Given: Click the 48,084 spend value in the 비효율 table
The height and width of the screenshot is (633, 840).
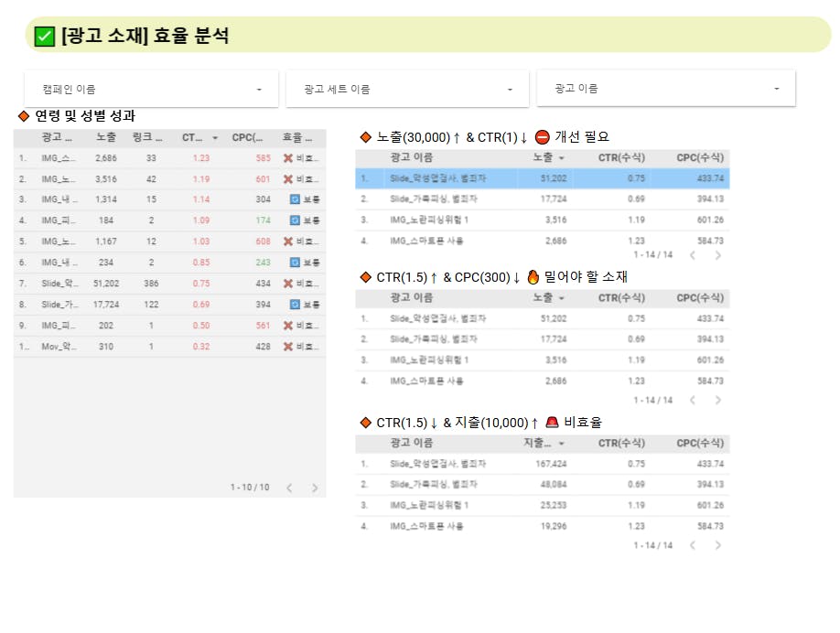Looking at the screenshot, I should [x=554, y=485].
